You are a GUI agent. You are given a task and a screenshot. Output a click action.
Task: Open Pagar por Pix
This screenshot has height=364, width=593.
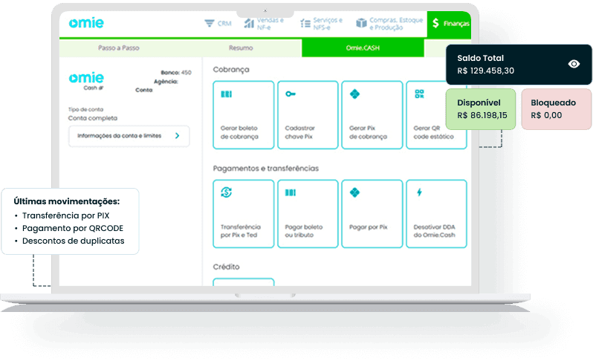pos(372,214)
